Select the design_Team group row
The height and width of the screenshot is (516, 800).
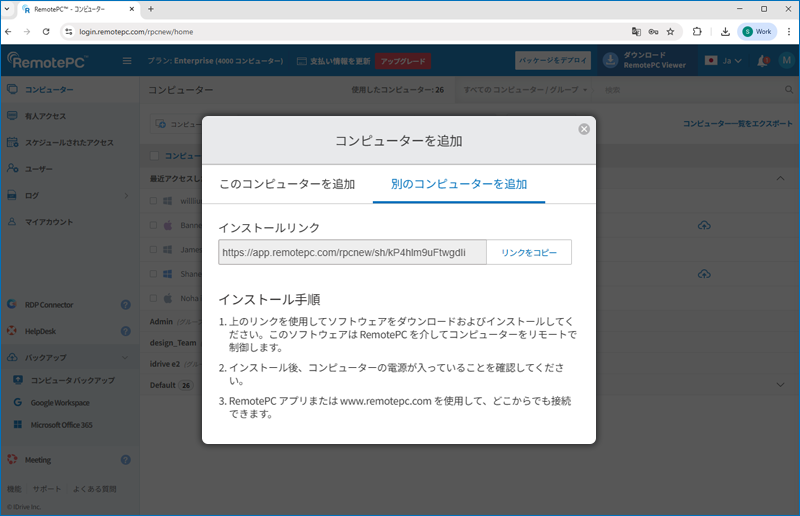173,343
